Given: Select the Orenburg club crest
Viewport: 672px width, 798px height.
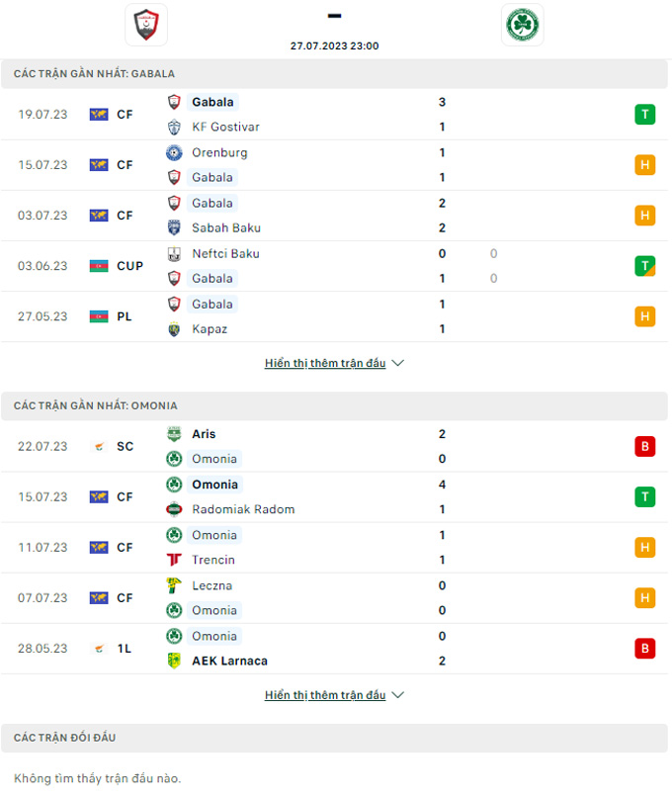Looking at the screenshot, I should point(174,152).
